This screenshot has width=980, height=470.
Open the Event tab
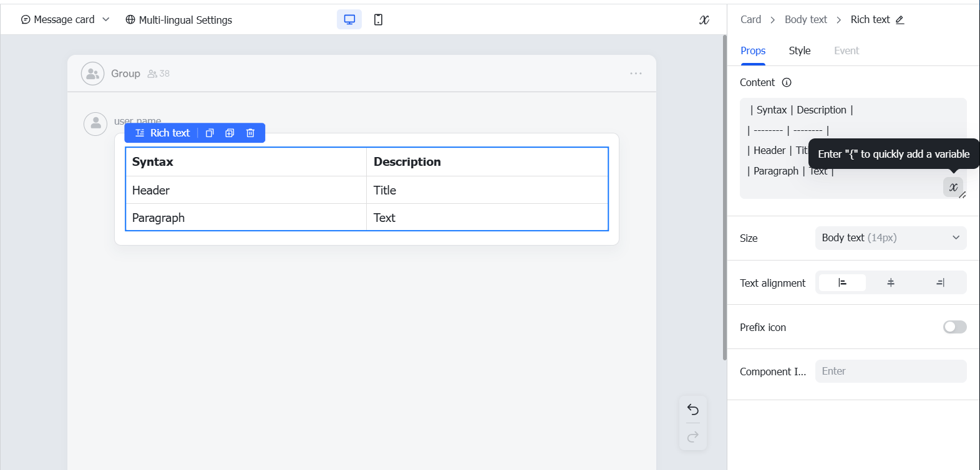coord(847,50)
